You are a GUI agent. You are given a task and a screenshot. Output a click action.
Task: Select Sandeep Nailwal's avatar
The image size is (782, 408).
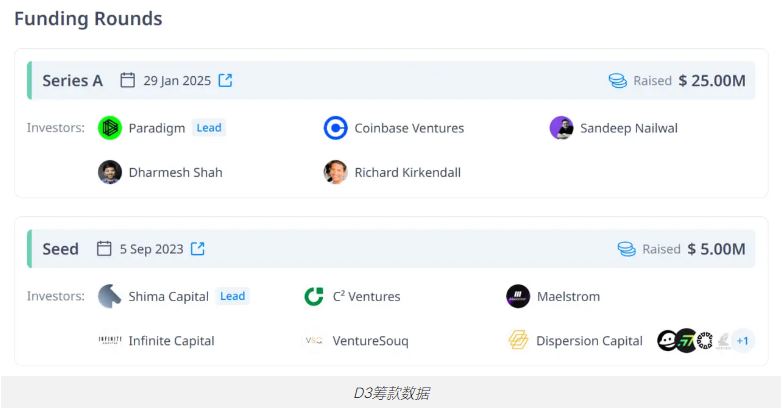click(561, 128)
